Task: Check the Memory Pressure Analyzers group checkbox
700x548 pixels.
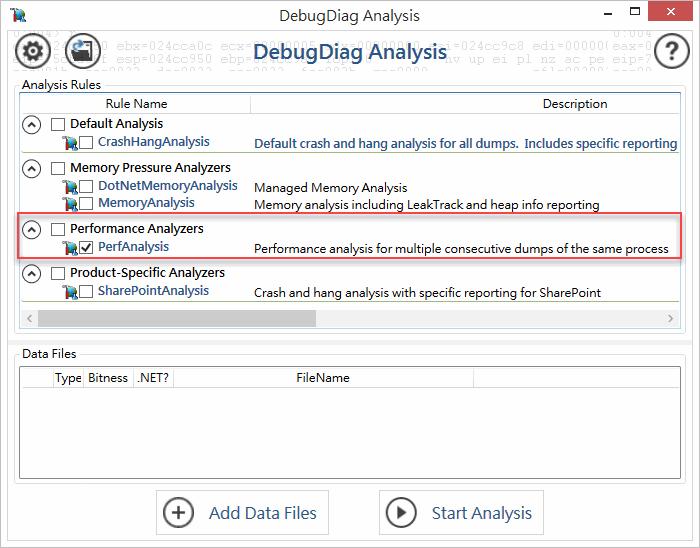Action: point(58,168)
